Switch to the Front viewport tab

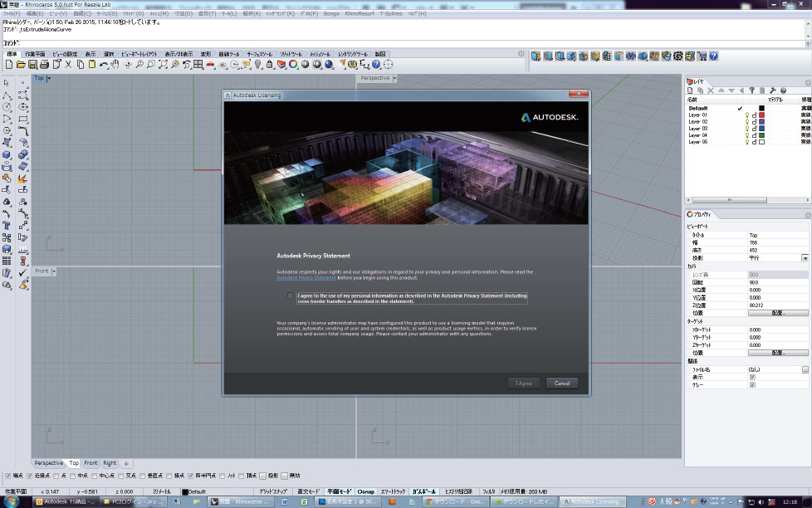coord(90,463)
